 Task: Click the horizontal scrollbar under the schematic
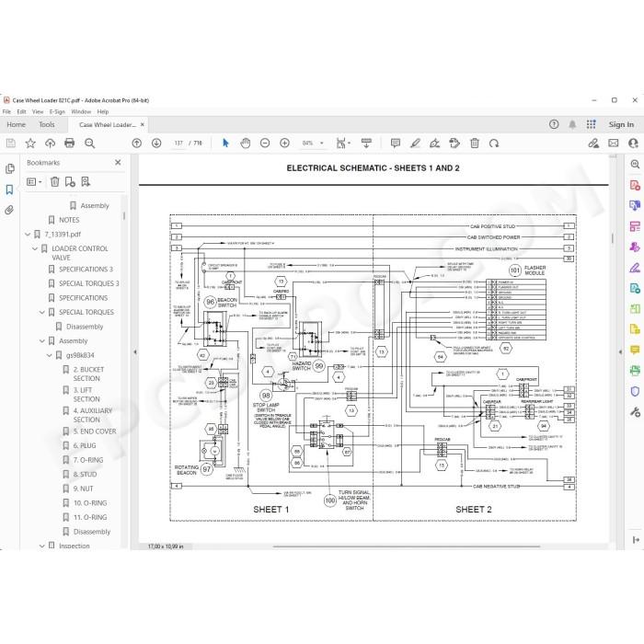pyautogui.click(x=407, y=546)
